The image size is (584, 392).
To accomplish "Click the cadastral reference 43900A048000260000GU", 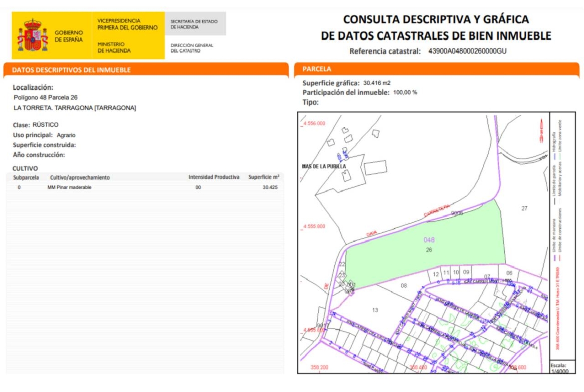I will (x=467, y=51).
